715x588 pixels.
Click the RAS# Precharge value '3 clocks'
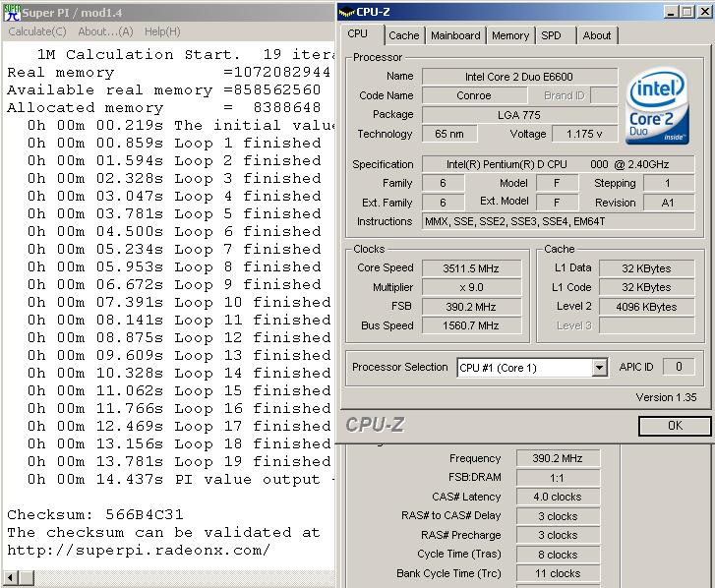point(558,535)
